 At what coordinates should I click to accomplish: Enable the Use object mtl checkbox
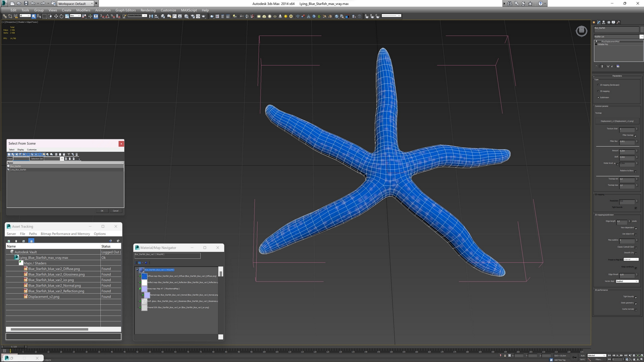coord(636,234)
